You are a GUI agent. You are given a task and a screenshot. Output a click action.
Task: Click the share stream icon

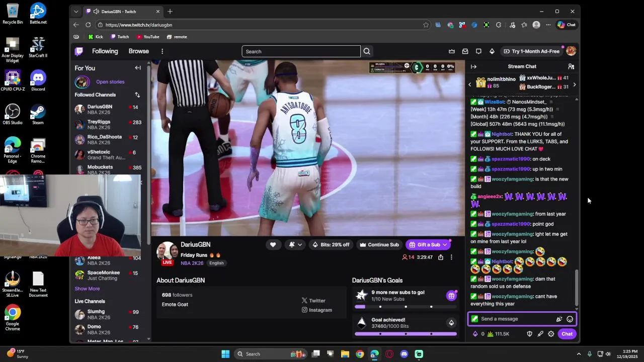pos(441,257)
